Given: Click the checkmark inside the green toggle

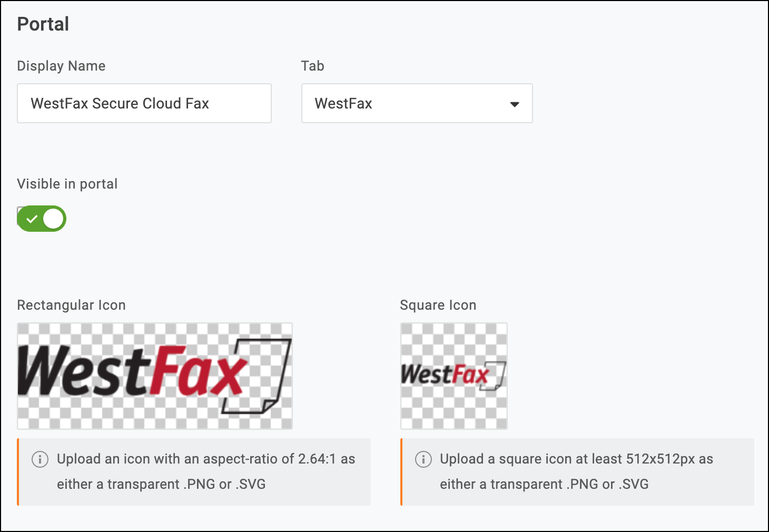Looking at the screenshot, I should tap(32, 219).
